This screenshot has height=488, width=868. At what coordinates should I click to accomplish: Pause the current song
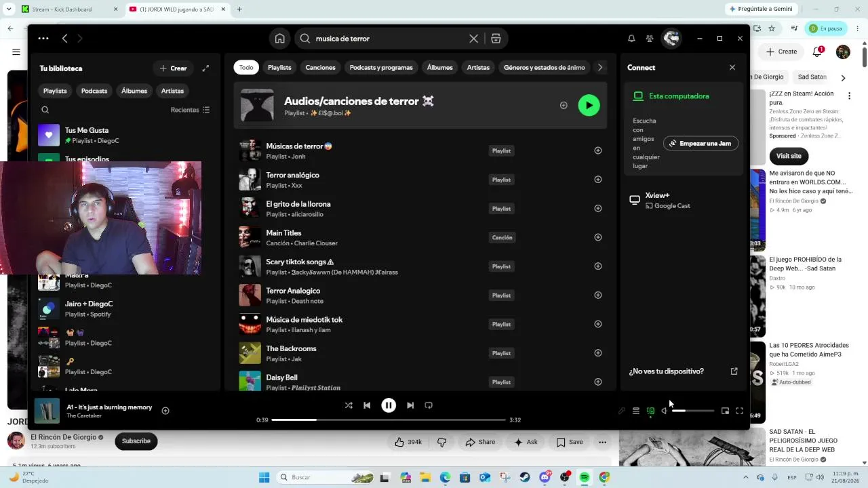389,405
